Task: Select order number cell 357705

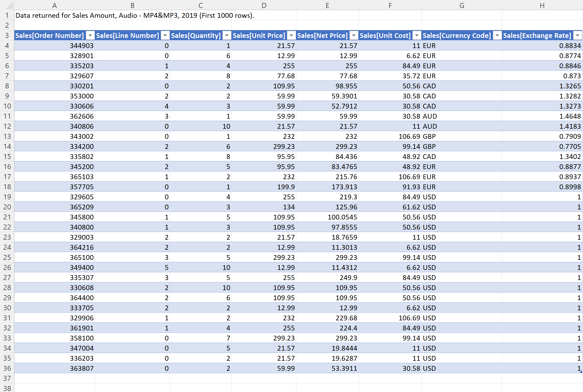Action: click(54, 187)
